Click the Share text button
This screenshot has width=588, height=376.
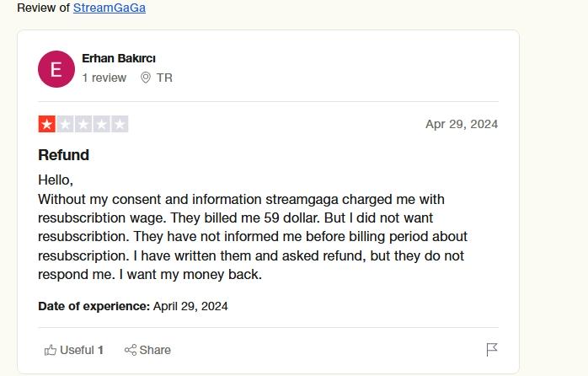(155, 350)
